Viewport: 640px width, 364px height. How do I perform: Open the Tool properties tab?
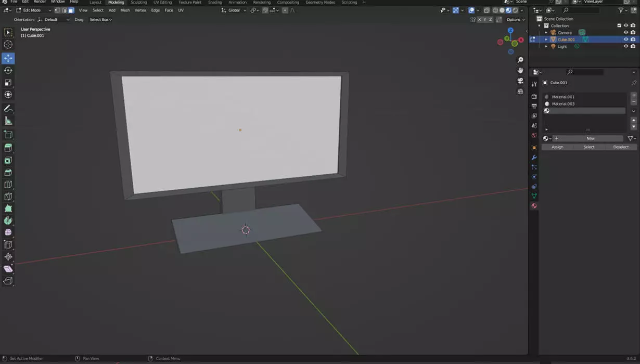pyautogui.click(x=534, y=84)
